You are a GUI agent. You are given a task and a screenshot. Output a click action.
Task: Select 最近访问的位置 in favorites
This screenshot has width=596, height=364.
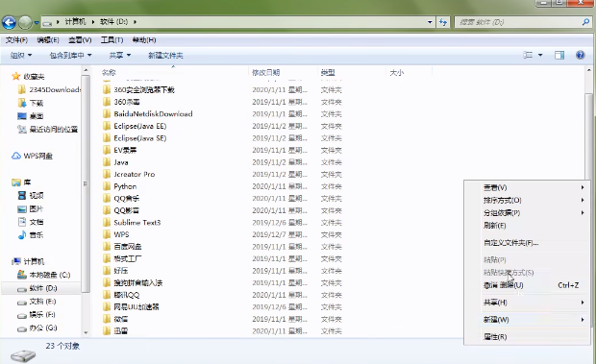pos(48,130)
